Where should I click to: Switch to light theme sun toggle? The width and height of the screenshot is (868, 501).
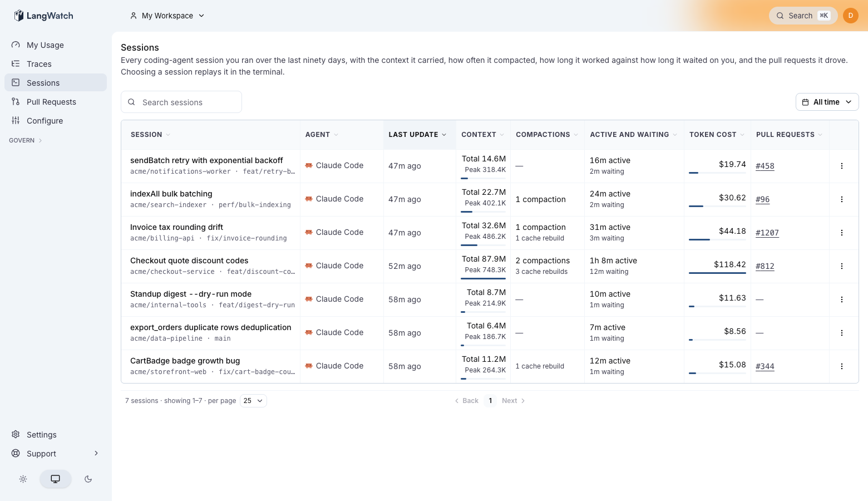tap(23, 479)
